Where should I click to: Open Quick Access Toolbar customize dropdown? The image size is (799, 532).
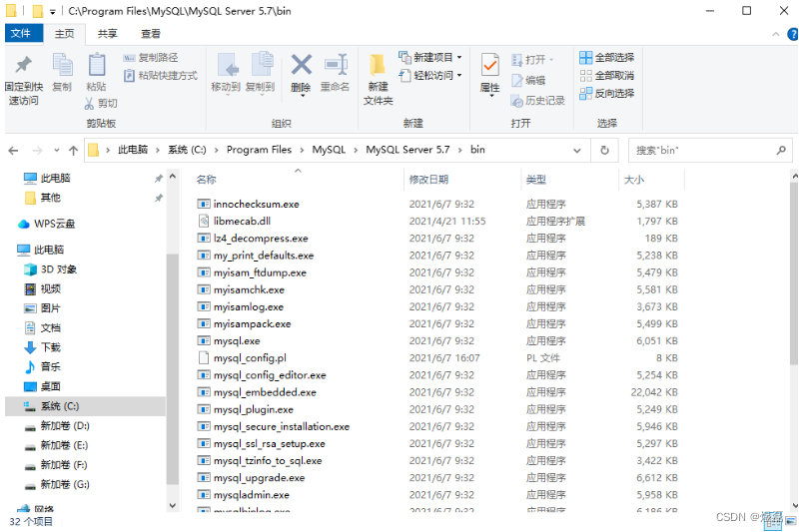[53, 12]
